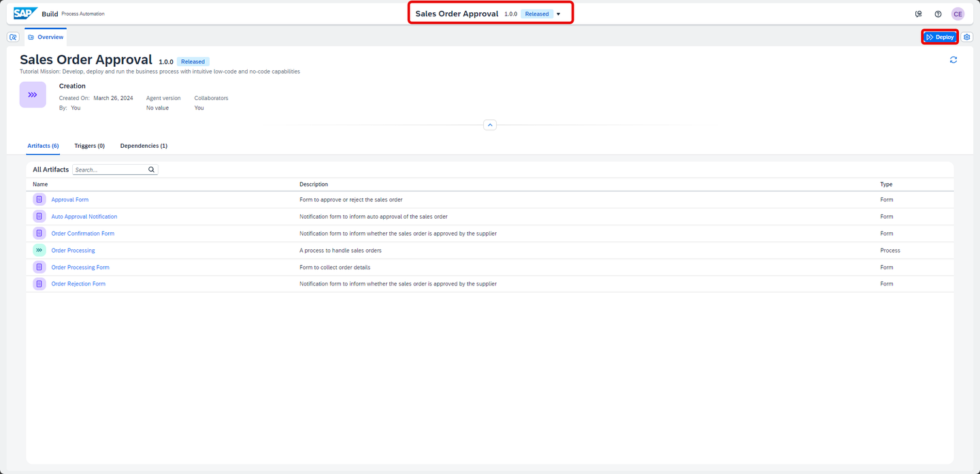The width and height of the screenshot is (980, 474).
Task: Open the side panel icon left of Overview tab
Action: [13, 37]
